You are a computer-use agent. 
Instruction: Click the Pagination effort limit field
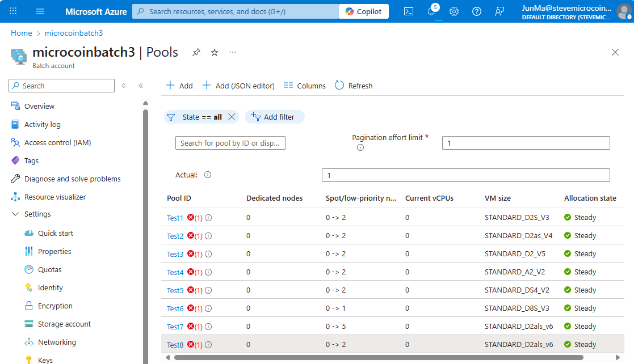click(x=526, y=143)
